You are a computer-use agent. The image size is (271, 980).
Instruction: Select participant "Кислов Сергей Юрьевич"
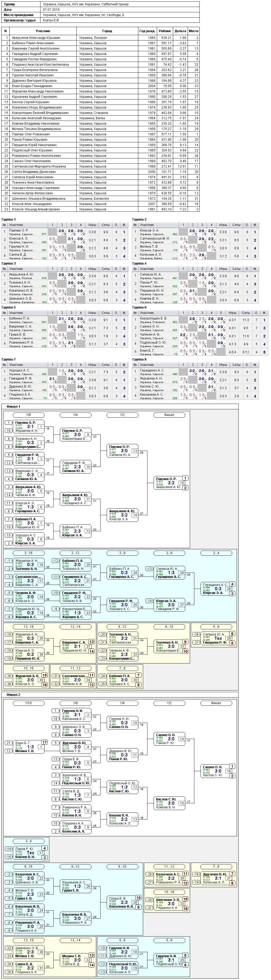[31, 102]
